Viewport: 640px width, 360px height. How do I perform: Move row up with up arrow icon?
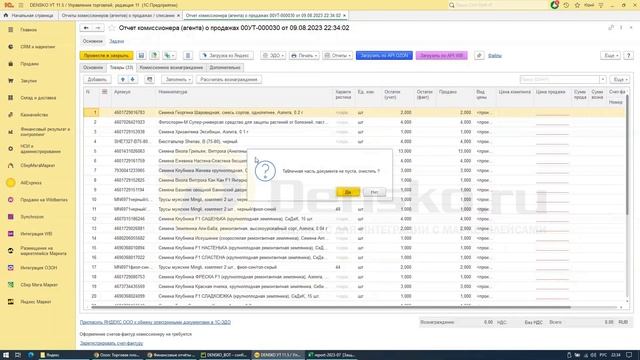tap(122, 80)
